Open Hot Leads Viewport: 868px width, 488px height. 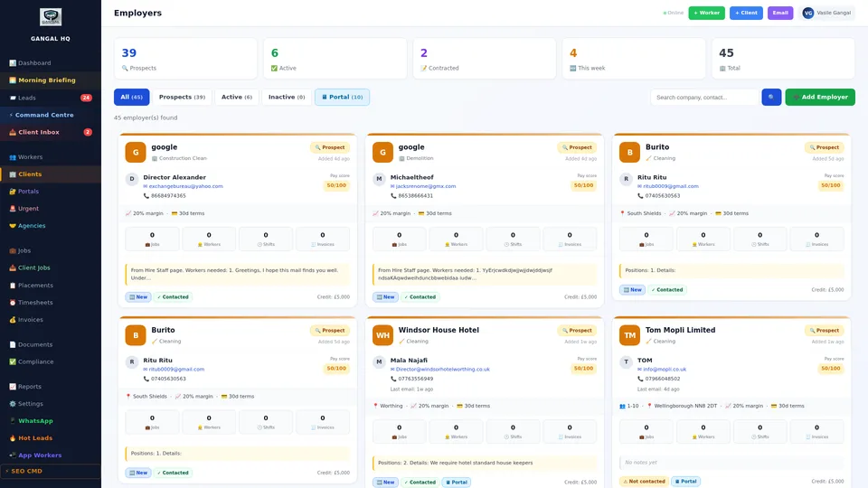(51, 438)
